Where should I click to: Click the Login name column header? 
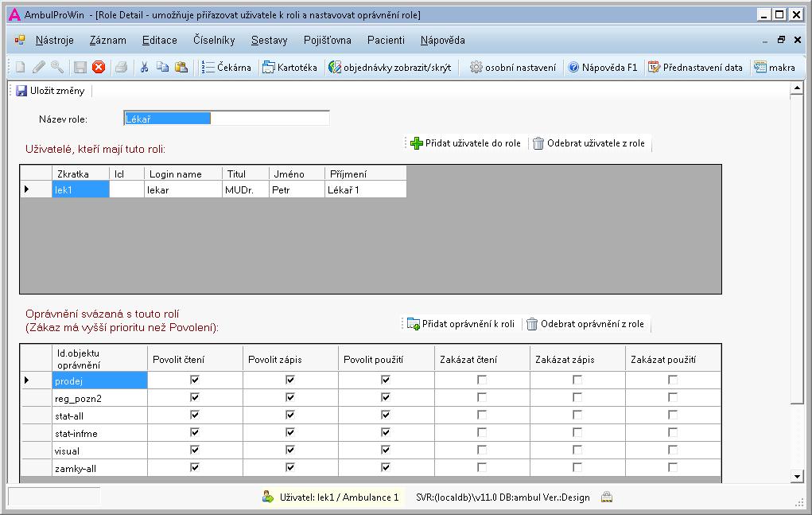(183, 174)
